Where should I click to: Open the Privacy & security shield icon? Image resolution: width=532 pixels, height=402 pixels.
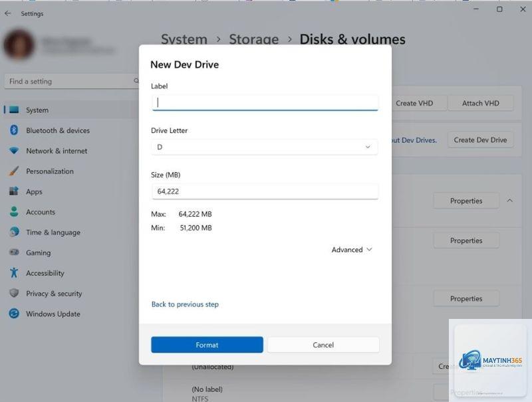[x=14, y=293]
